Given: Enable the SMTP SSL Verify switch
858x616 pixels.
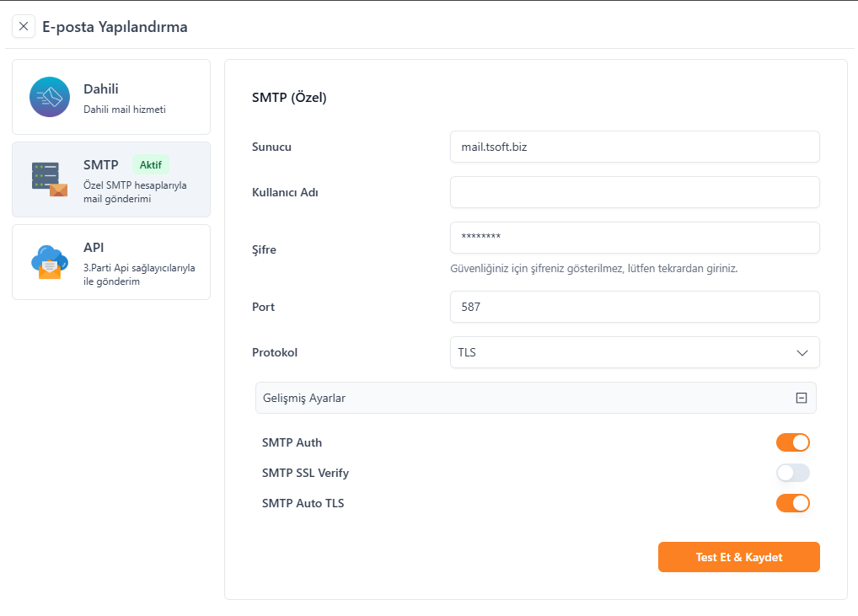Looking at the screenshot, I should click(x=792, y=473).
